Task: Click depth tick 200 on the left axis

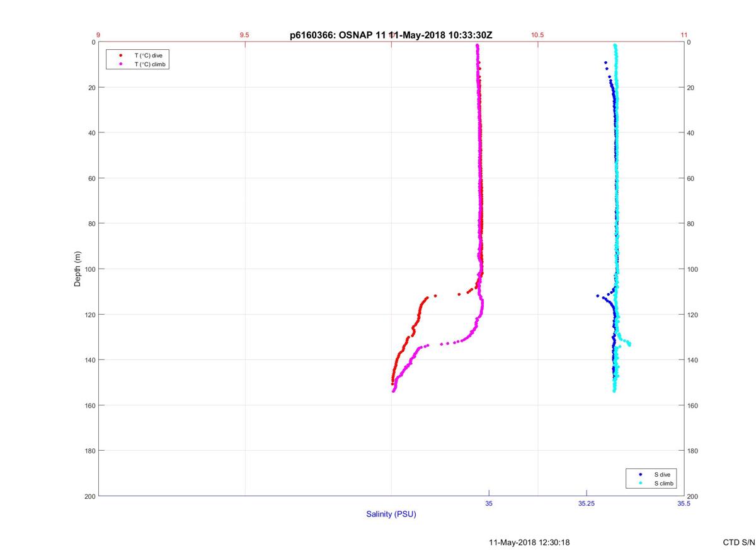Action: [89, 496]
